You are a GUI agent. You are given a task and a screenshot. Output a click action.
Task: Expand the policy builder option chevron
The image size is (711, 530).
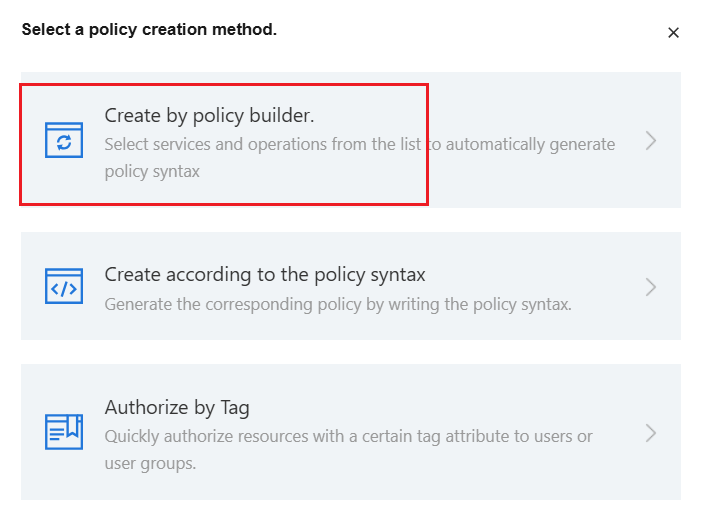(651, 141)
